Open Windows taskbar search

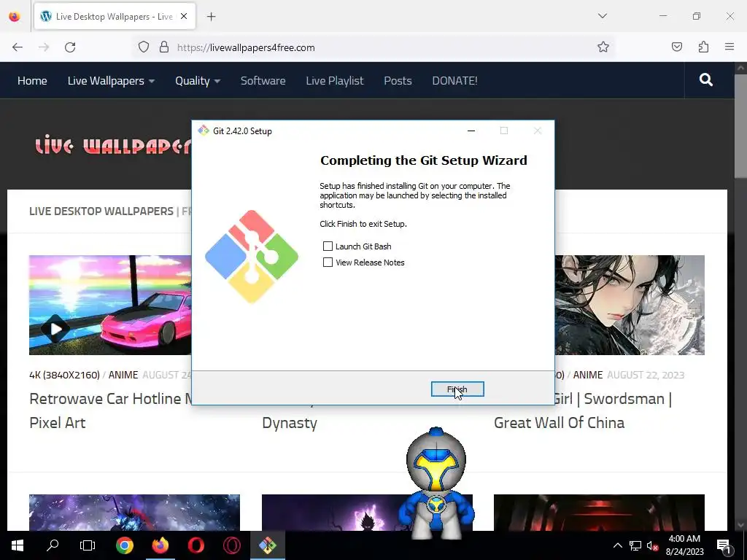click(x=53, y=545)
